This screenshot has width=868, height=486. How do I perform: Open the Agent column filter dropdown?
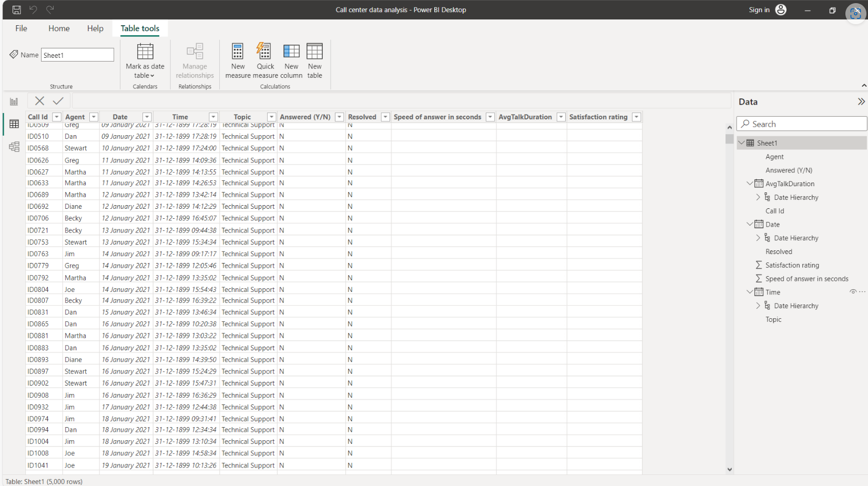tap(94, 117)
